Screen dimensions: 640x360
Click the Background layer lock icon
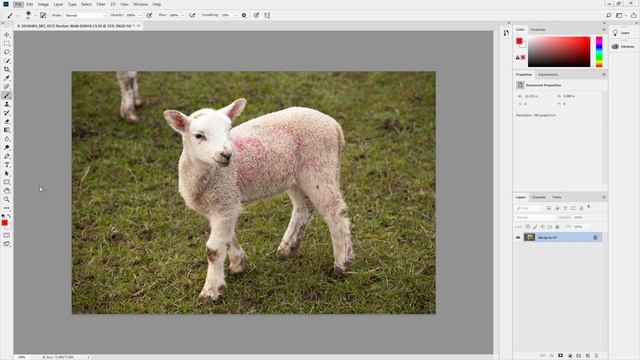click(595, 238)
